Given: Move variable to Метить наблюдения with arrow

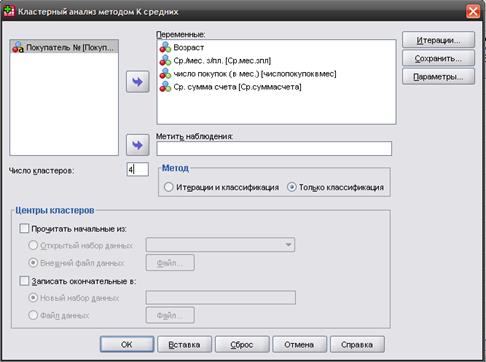Looking at the screenshot, I should point(138,145).
